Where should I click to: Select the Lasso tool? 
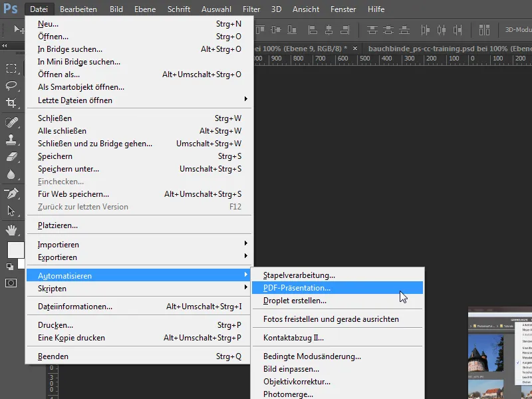click(x=11, y=85)
